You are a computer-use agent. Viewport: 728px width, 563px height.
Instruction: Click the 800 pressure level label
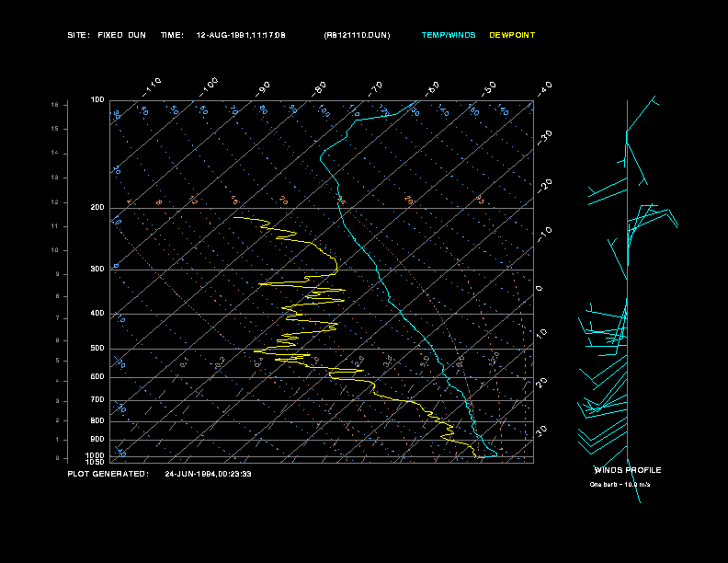point(97,420)
